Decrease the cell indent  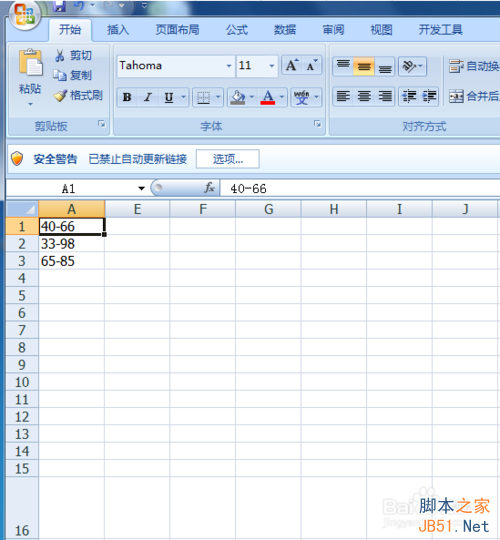(x=409, y=96)
